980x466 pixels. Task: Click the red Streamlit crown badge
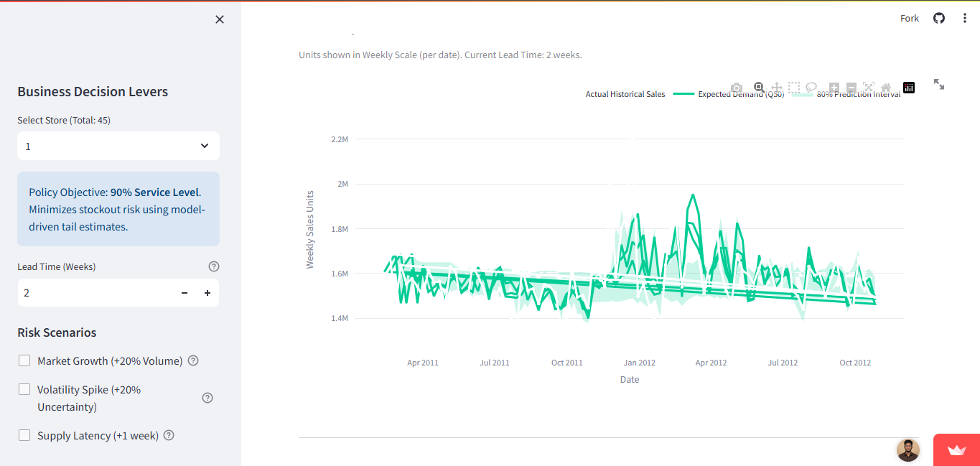coord(956,450)
